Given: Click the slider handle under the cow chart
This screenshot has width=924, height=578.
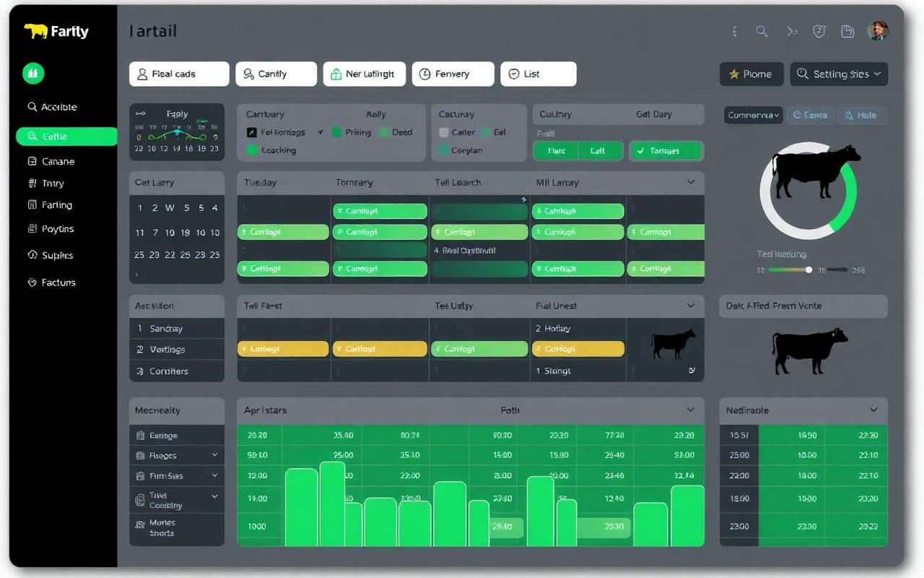Looking at the screenshot, I should pos(808,269).
